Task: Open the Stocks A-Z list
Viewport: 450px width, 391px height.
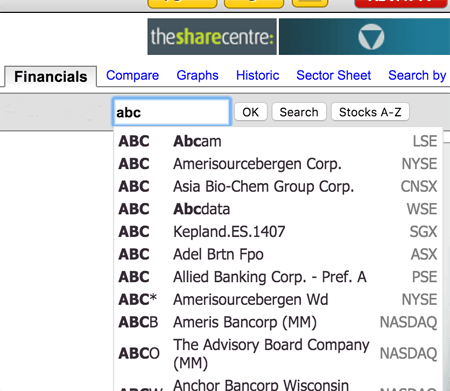Action: pos(370,112)
